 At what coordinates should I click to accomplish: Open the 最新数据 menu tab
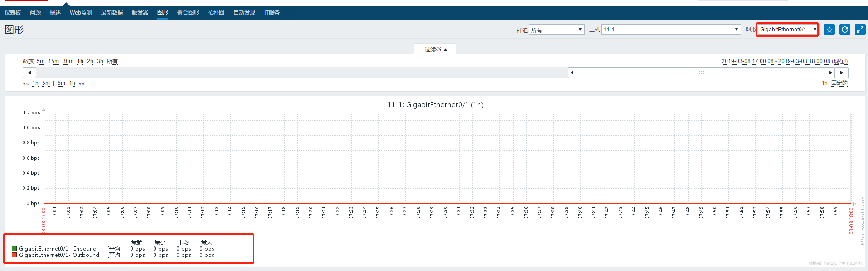(112, 13)
